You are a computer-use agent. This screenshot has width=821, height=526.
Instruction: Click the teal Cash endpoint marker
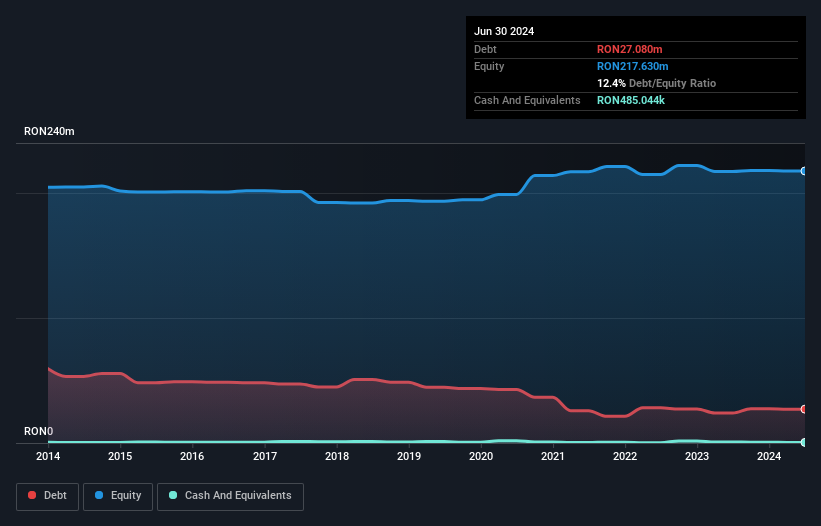pyautogui.click(x=804, y=442)
